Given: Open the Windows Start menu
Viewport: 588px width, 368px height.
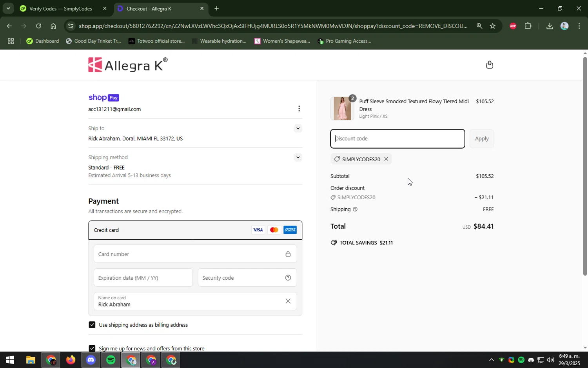Looking at the screenshot, I should (x=10, y=360).
